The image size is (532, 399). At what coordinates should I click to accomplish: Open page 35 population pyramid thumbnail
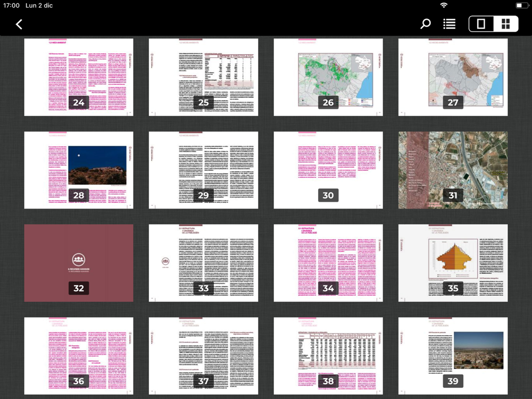(453, 263)
